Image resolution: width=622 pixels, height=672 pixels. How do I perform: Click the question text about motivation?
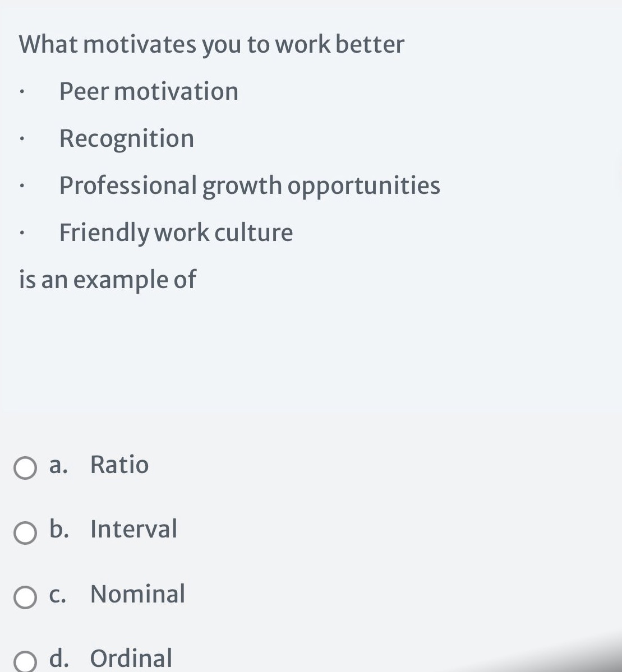(x=211, y=44)
